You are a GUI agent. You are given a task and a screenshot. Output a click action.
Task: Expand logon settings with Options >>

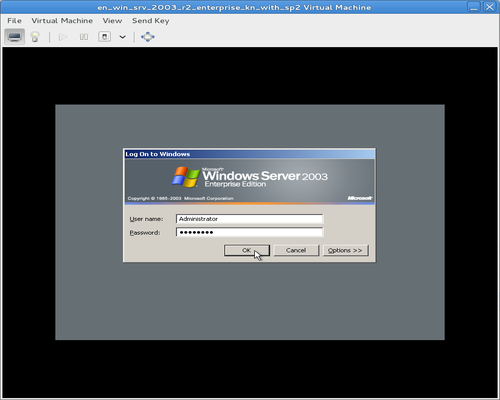point(345,250)
